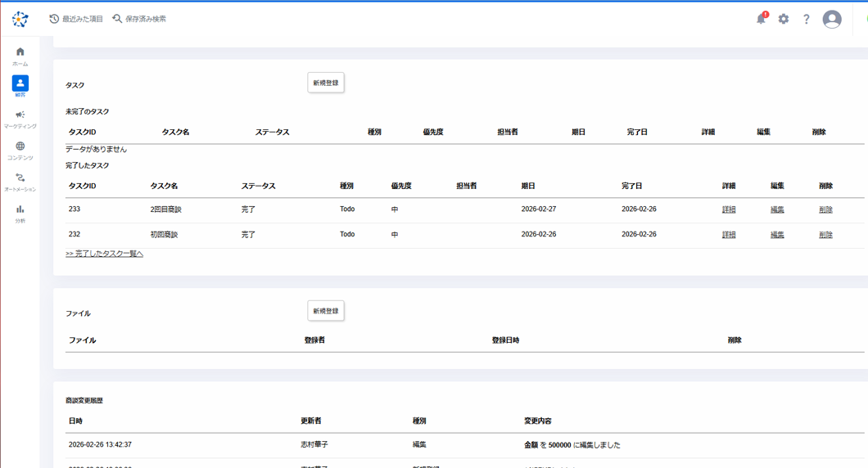
Task: Open the user account avatar
Action: 832,20
